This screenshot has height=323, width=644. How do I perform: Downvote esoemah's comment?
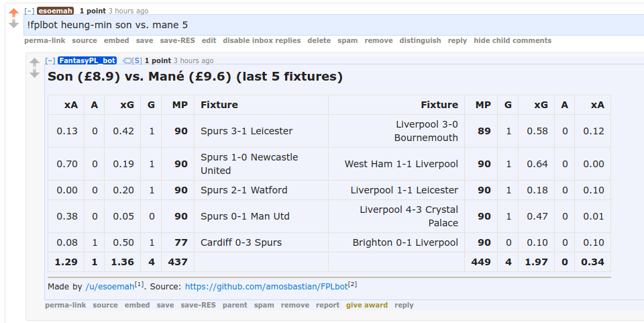13,24
